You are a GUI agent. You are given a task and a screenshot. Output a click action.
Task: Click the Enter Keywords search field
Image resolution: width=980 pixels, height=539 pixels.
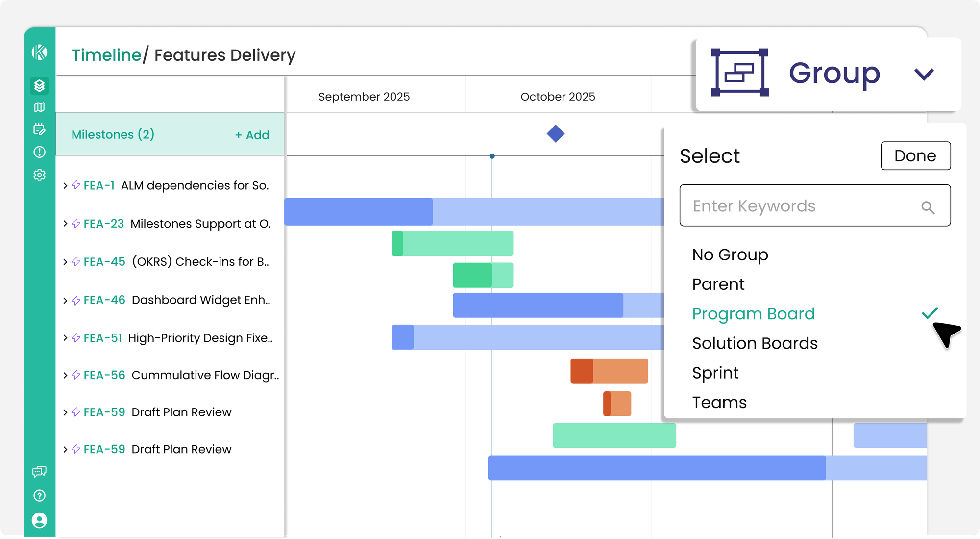[804, 206]
